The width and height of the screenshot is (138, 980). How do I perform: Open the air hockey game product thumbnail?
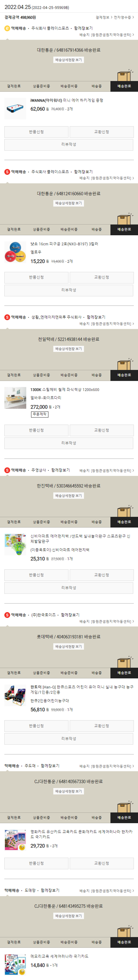[15, 108]
